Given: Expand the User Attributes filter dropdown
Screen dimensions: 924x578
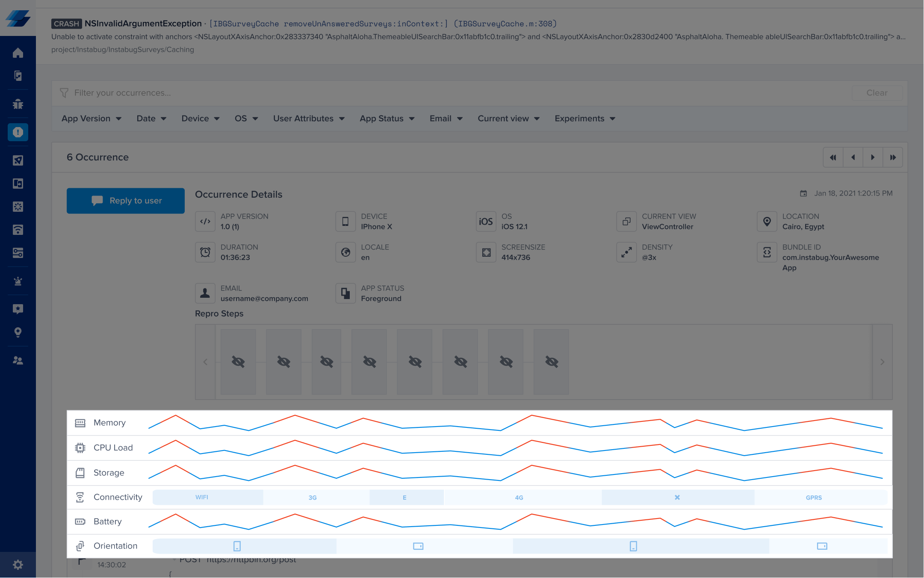Looking at the screenshot, I should [309, 119].
